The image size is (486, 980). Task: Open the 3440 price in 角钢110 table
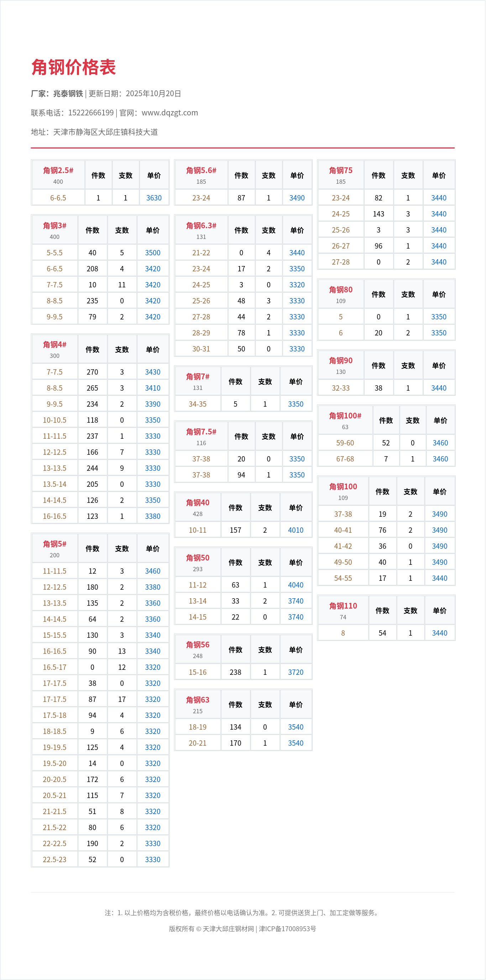(x=439, y=633)
